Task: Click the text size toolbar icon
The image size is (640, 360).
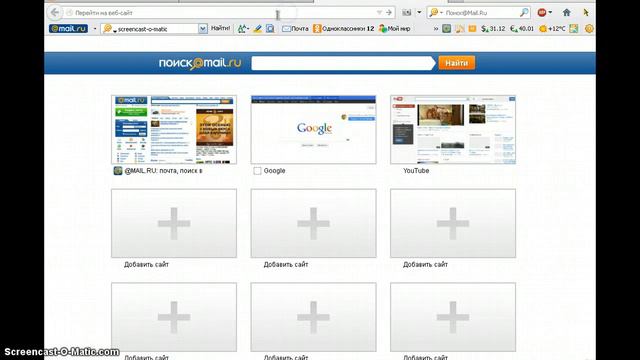Action: click(242, 29)
